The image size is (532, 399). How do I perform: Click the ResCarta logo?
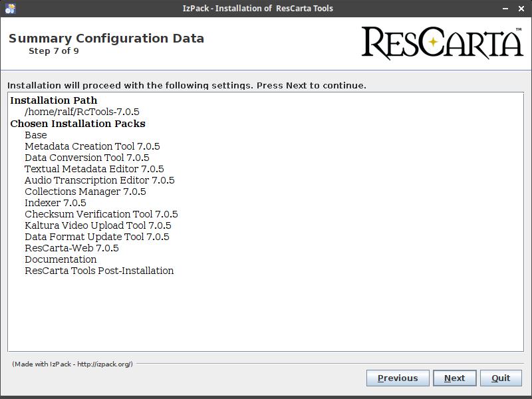[x=442, y=43]
